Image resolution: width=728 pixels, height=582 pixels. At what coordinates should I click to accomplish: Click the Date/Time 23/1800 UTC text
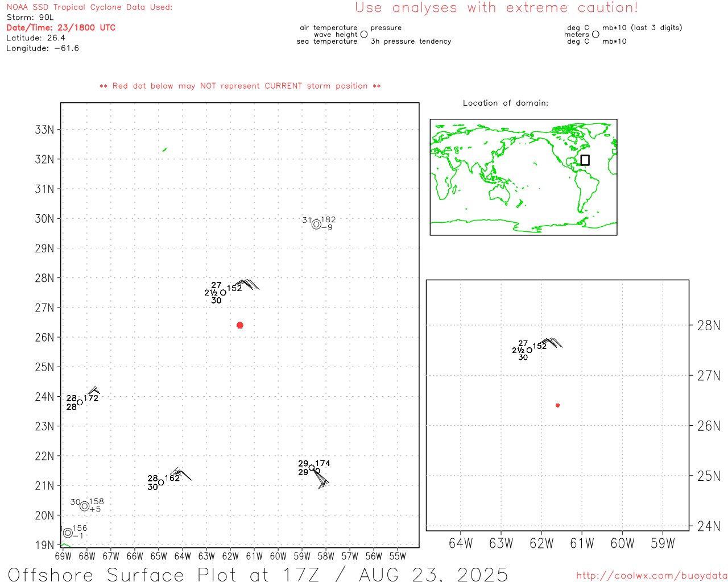click(x=61, y=27)
